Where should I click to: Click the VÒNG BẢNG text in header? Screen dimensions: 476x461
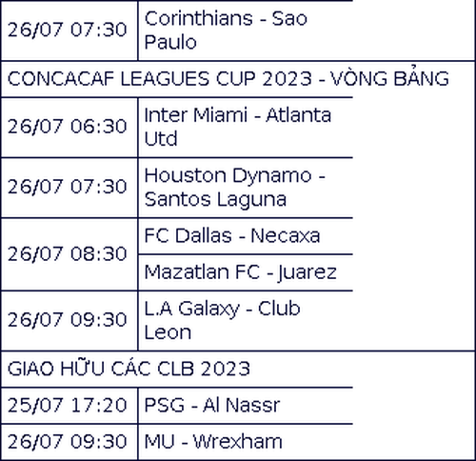point(389,78)
